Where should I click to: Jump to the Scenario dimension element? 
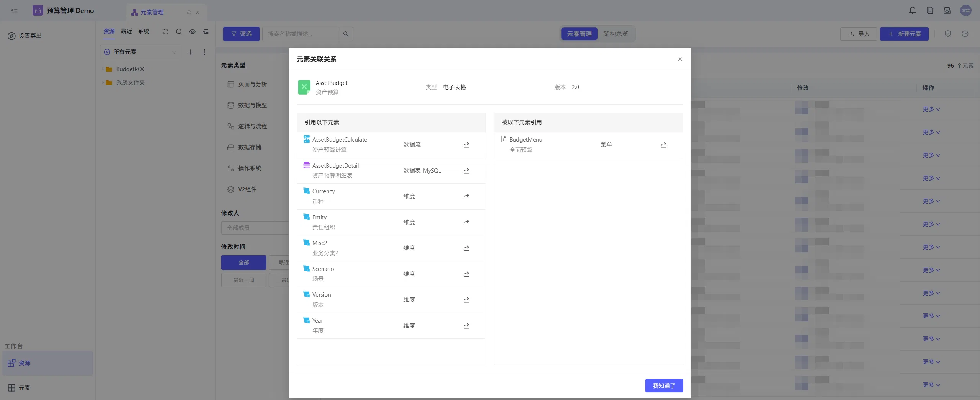click(466, 274)
